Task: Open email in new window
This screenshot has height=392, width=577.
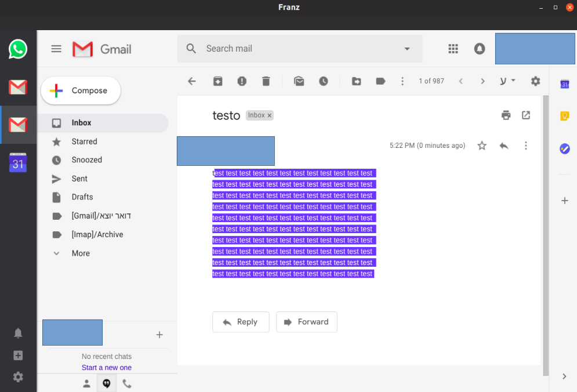Action: tap(526, 115)
